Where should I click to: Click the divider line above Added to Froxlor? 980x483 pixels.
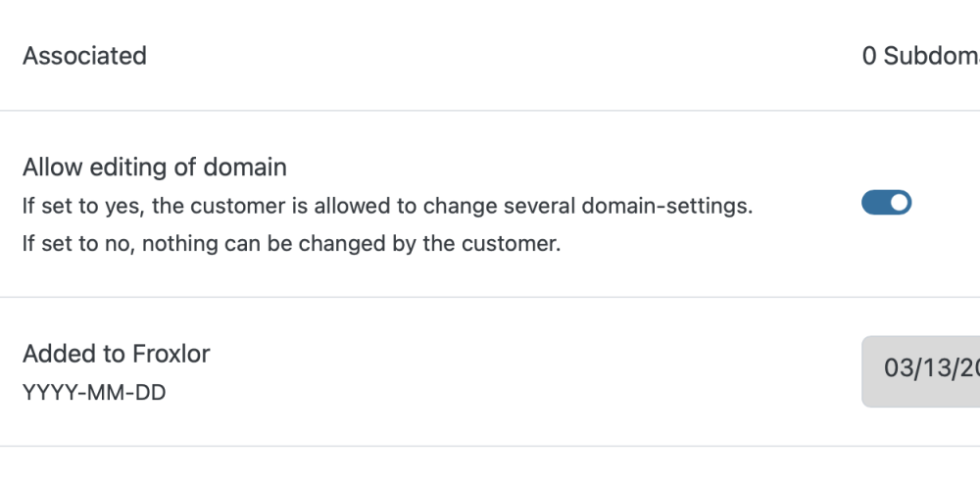tap(490, 297)
